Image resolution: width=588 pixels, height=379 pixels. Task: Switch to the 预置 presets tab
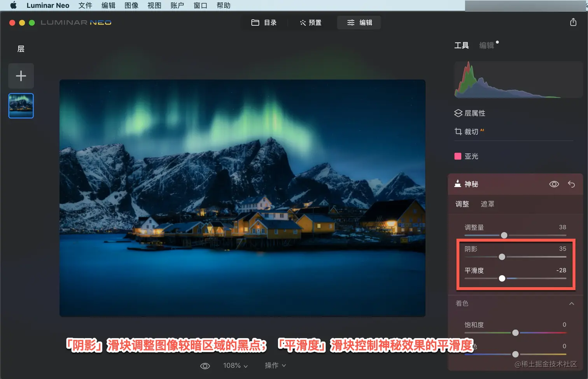(x=310, y=23)
